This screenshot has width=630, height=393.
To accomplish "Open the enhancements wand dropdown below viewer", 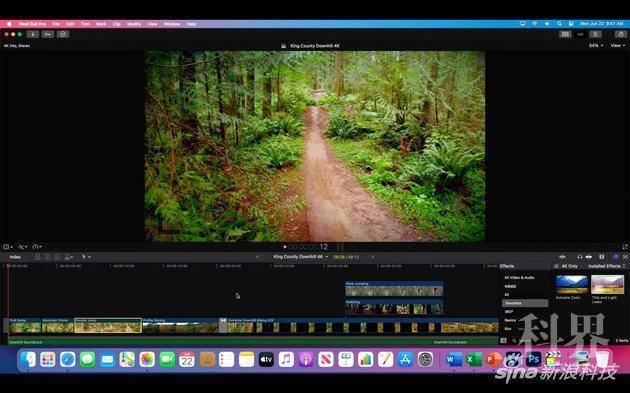I will click(22, 247).
